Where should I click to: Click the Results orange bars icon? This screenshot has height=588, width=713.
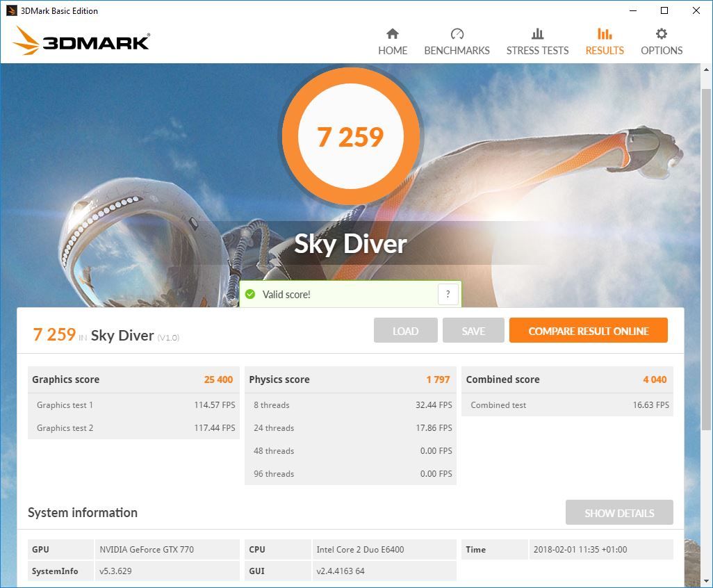click(x=605, y=33)
